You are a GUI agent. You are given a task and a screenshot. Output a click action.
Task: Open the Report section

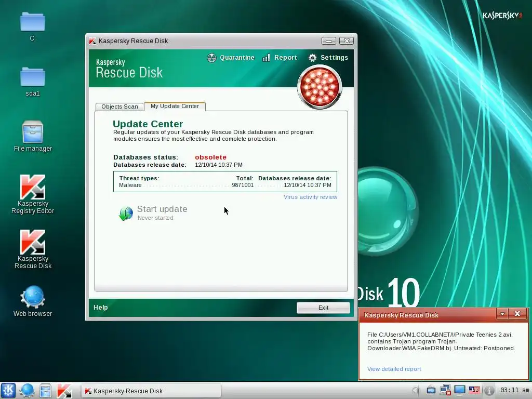click(280, 58)
